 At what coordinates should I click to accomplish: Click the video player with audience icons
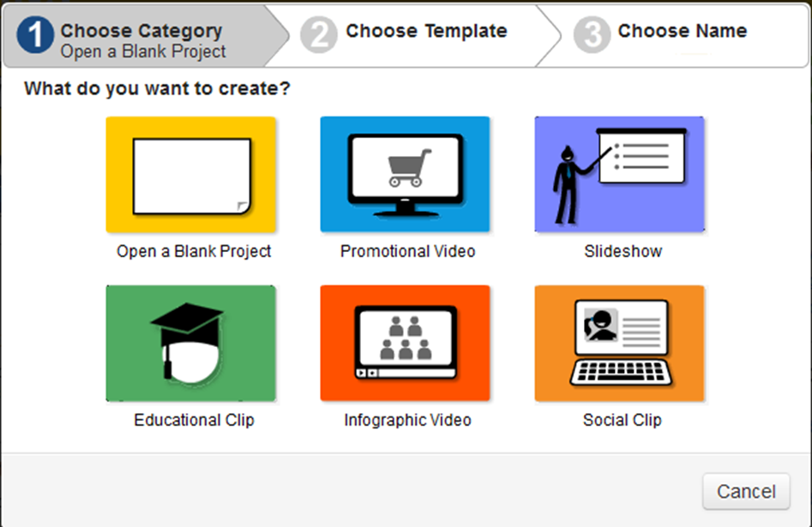[405, 341]
